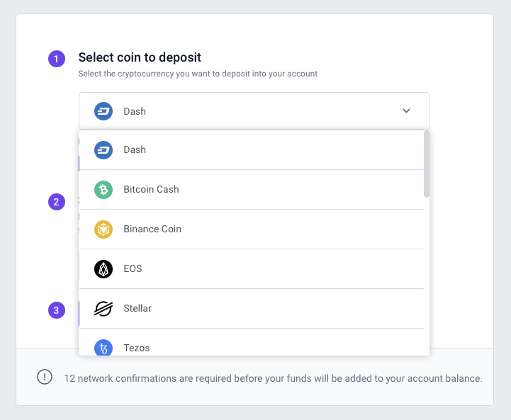Click step 2 purple number badge
Viewport: 511px width, 420px height.
57,202
